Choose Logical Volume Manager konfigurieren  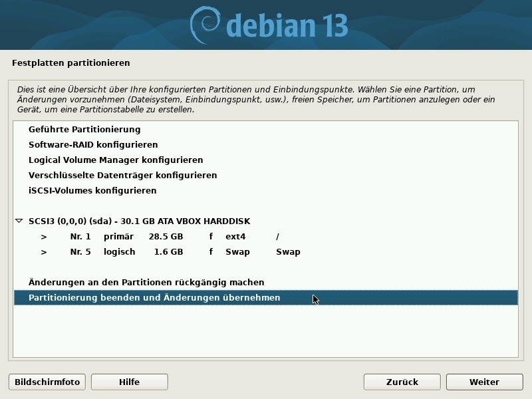[x=265, y=160]
